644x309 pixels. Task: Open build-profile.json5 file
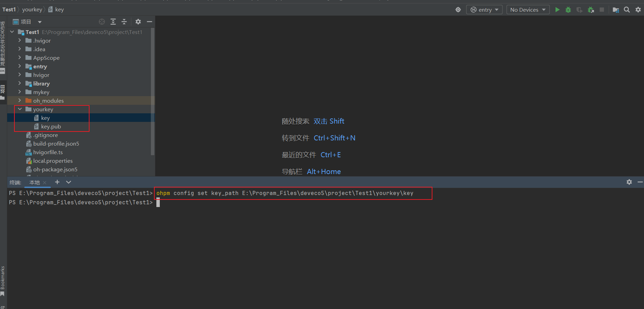(x=56, y=144)
